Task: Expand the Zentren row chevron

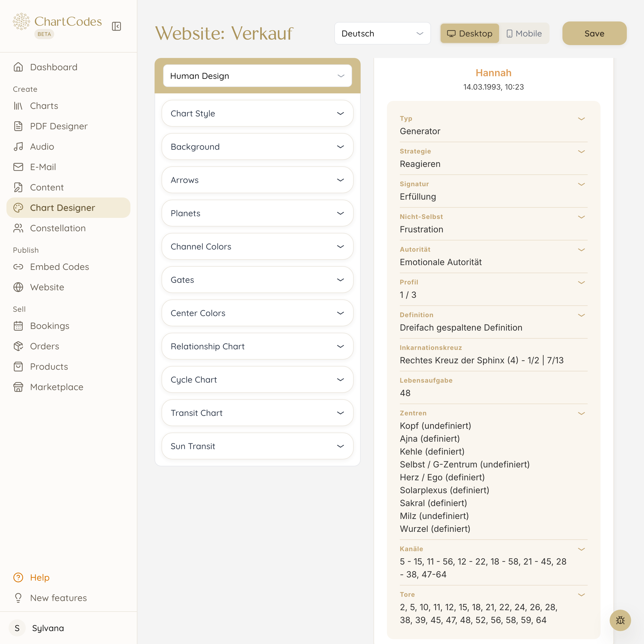Action: tap(581, 413)
